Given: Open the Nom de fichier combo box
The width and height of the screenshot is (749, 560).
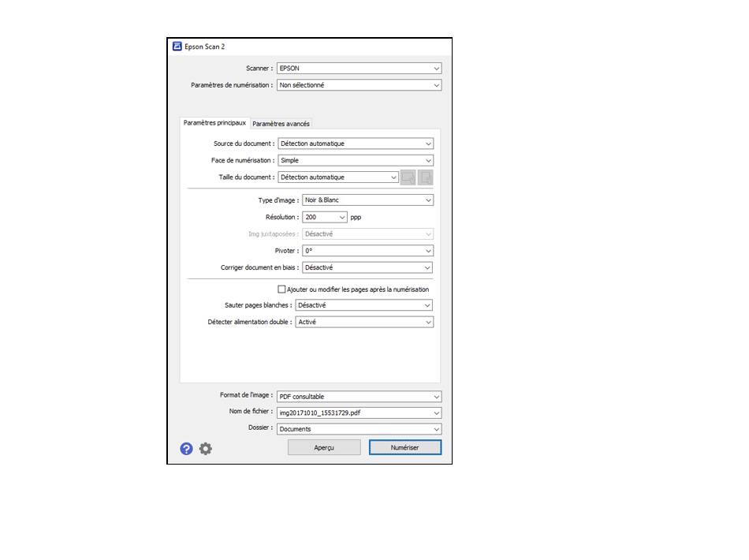Looking at the screenshot, I should point(360,413).
